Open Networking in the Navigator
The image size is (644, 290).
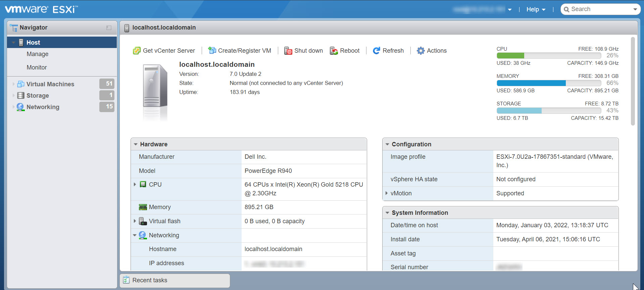point(43,107)
